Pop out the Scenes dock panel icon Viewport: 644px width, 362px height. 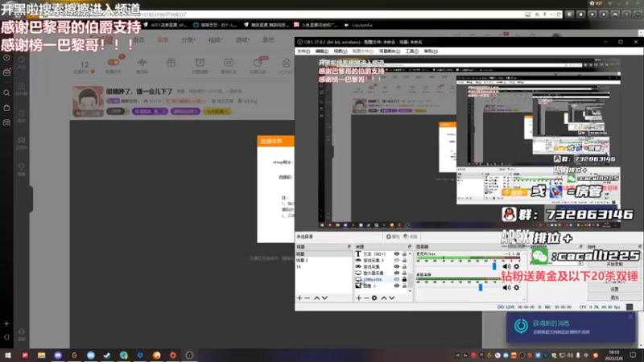(349, 247)
